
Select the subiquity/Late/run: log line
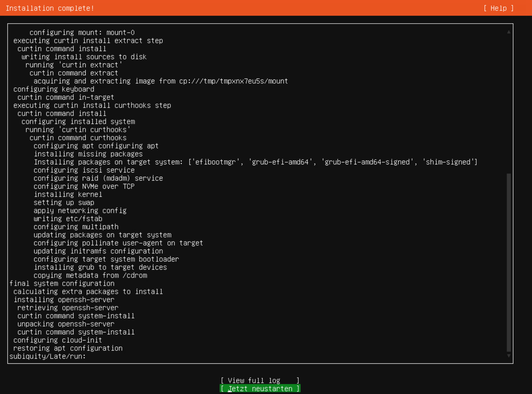pos(47,356)
